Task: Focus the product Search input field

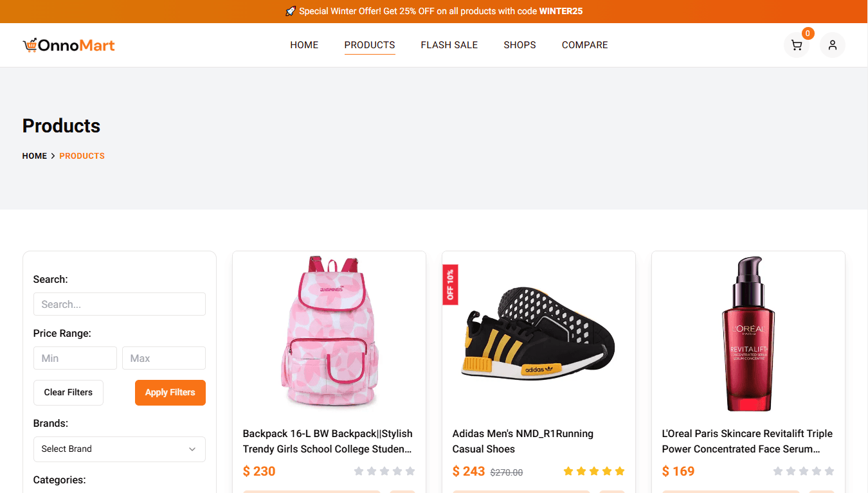Action: (x=120, y=305)
